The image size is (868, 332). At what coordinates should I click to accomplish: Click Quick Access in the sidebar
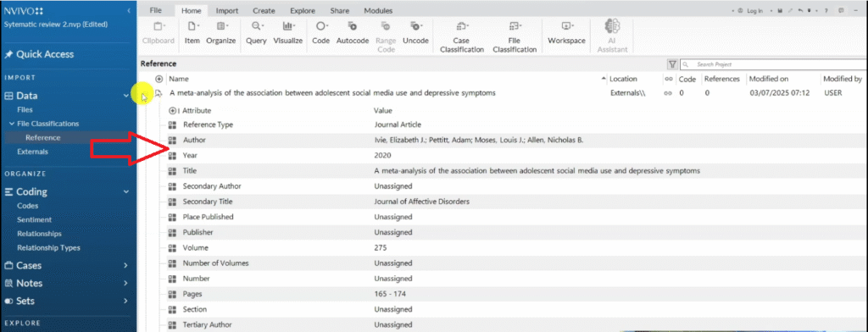(46, 54)
